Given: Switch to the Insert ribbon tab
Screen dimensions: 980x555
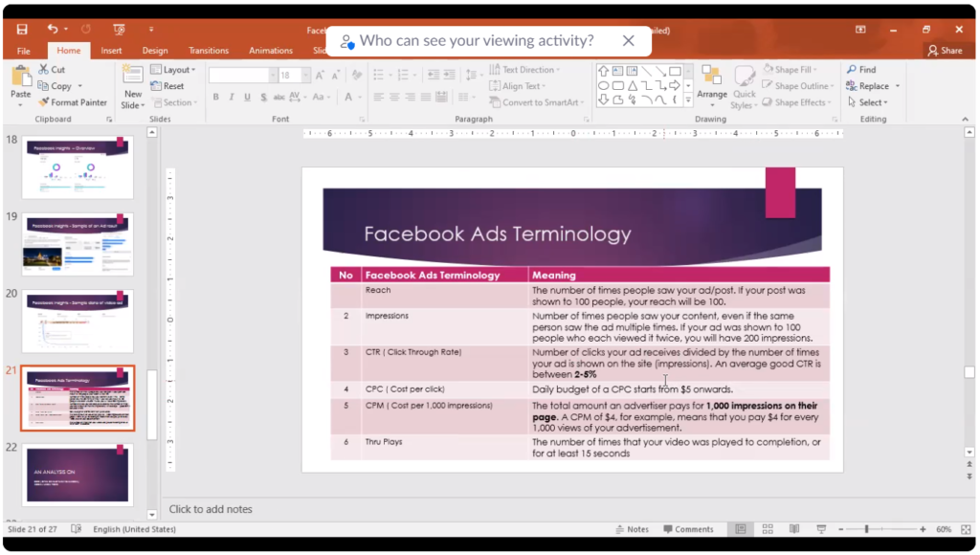Looking at the screenshot, I should [x=112, y=51].
